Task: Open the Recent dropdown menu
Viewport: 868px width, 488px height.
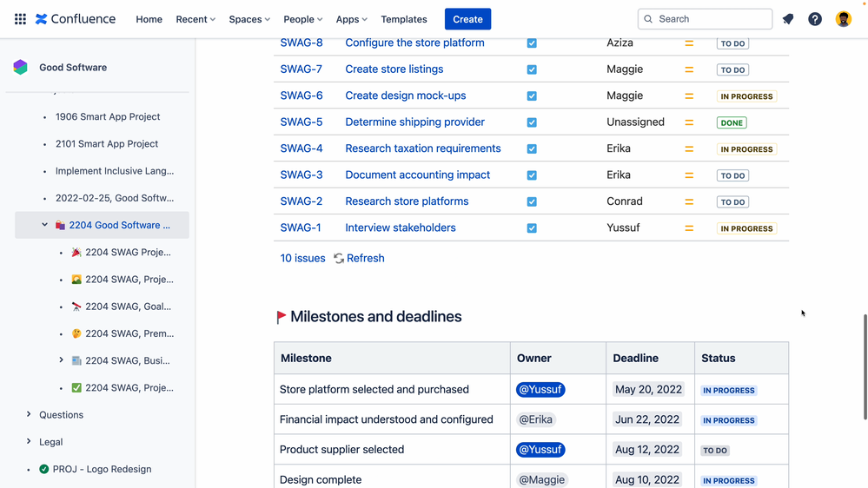Action: 195,19
